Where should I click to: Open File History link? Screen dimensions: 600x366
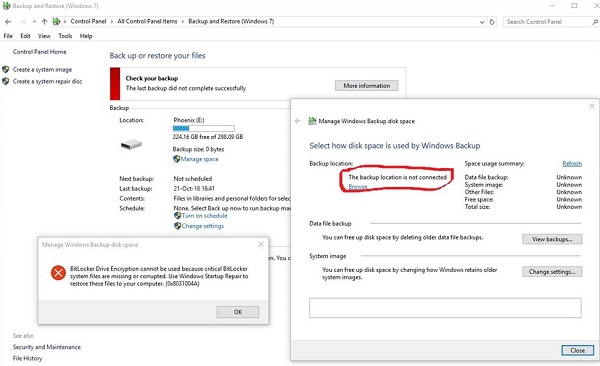(x=27, y=358)
